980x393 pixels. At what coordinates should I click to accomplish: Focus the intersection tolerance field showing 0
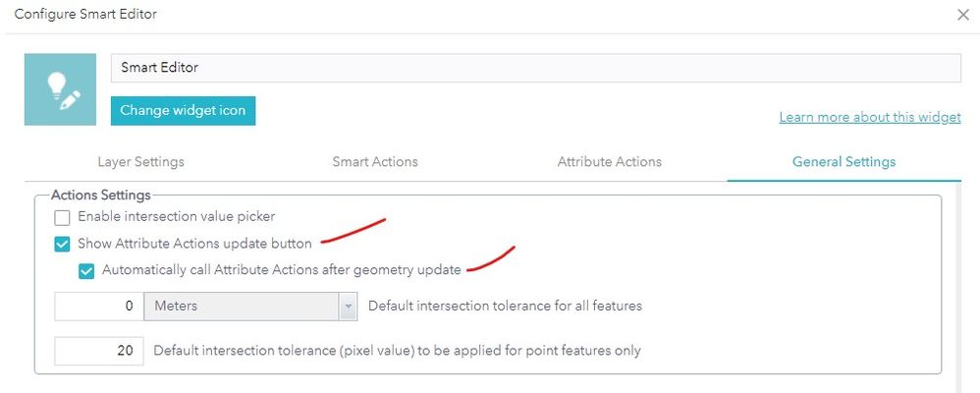(98, 307)
